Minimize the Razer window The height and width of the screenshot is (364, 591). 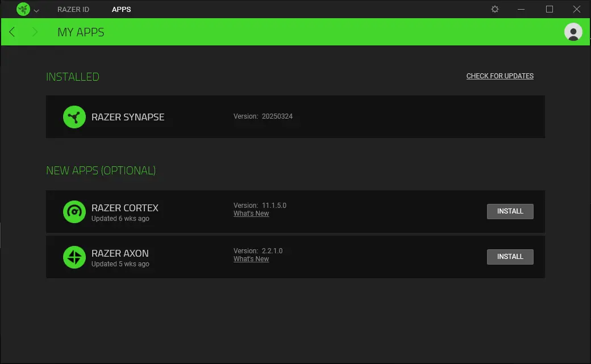pyautogui.click(x=521, y=9)
